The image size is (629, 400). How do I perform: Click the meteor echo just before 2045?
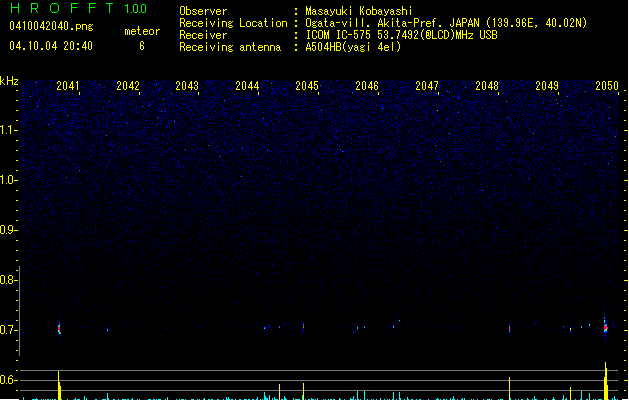(x=303, y=326)
